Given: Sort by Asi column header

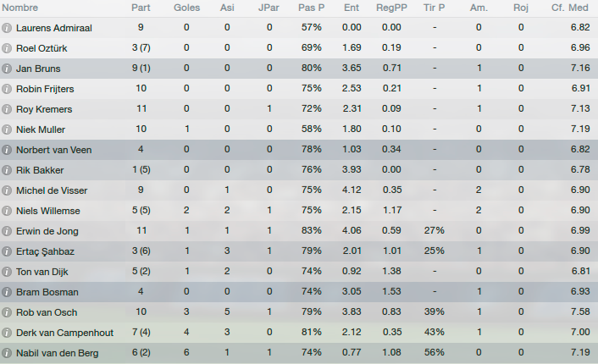Looking at the screenshot, I should 227,8.
